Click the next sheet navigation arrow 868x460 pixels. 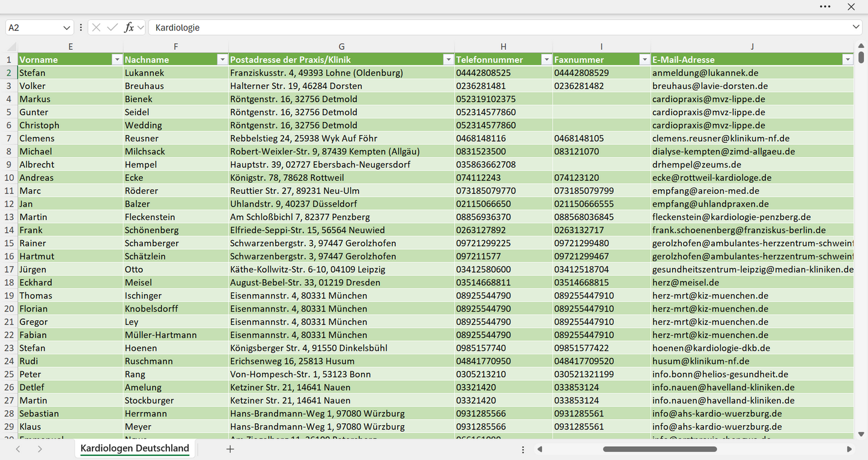40,449
